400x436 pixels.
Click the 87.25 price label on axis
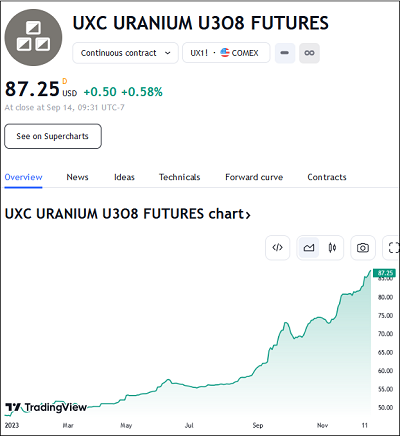click(384, 273)
